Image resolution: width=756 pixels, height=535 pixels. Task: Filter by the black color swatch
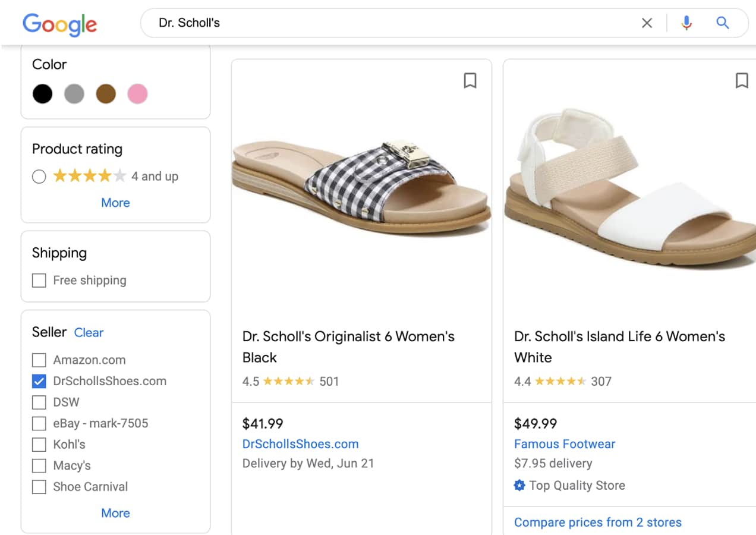pos(42,94)
